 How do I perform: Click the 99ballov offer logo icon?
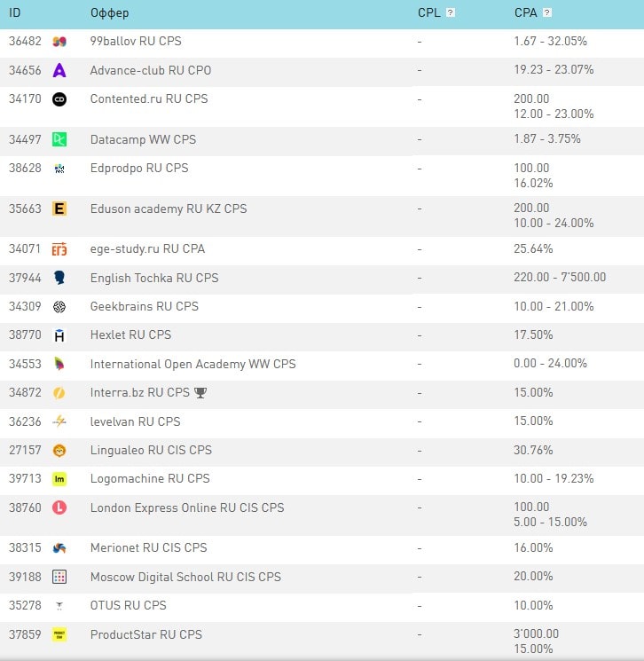59,42
